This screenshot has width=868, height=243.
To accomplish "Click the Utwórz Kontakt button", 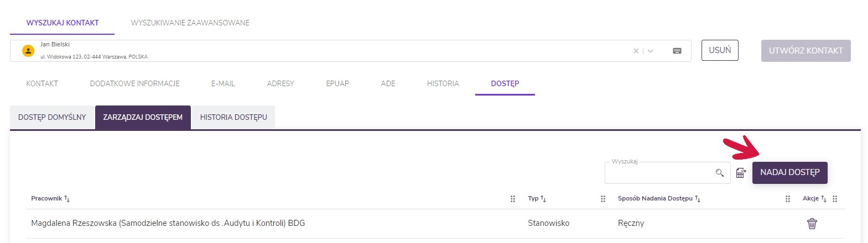I will (x=805, y=51).
